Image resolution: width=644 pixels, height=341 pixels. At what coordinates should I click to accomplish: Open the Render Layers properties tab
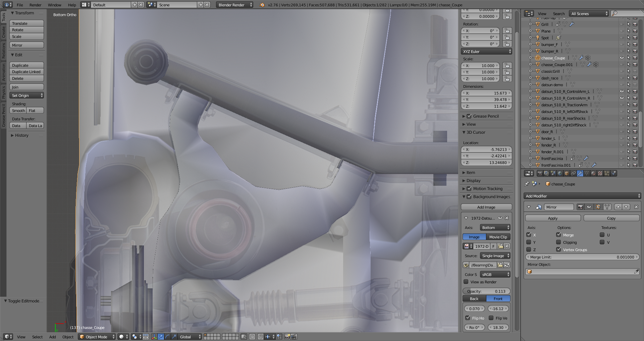(x=546, y=173)
